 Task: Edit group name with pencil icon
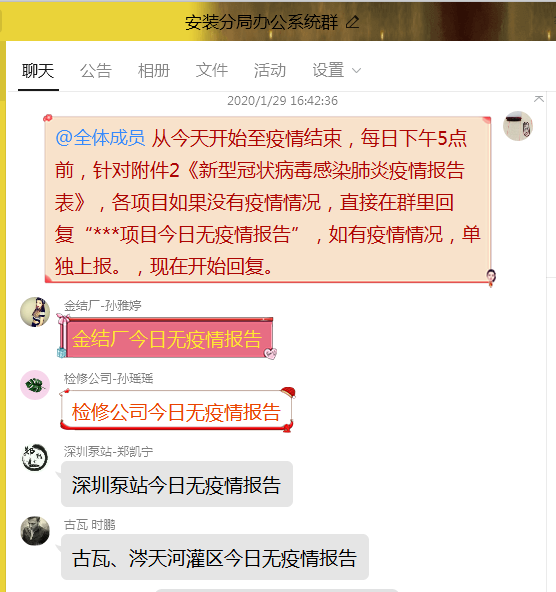[353, 22]
